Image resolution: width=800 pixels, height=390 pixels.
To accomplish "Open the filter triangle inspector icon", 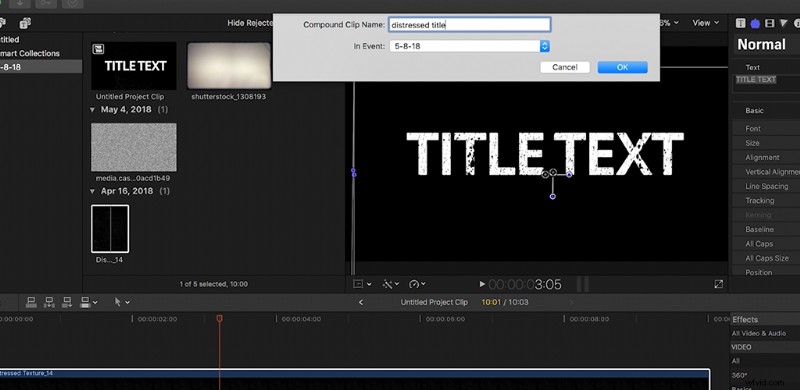I will point(784,23).
